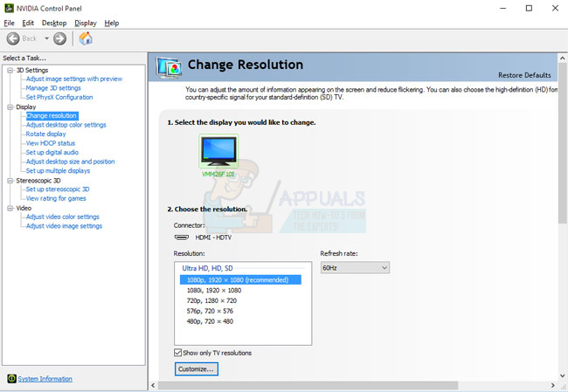
Task: Select 1080p, 1920 × 1080 (recommended) resolution
Action: [240, 279]
